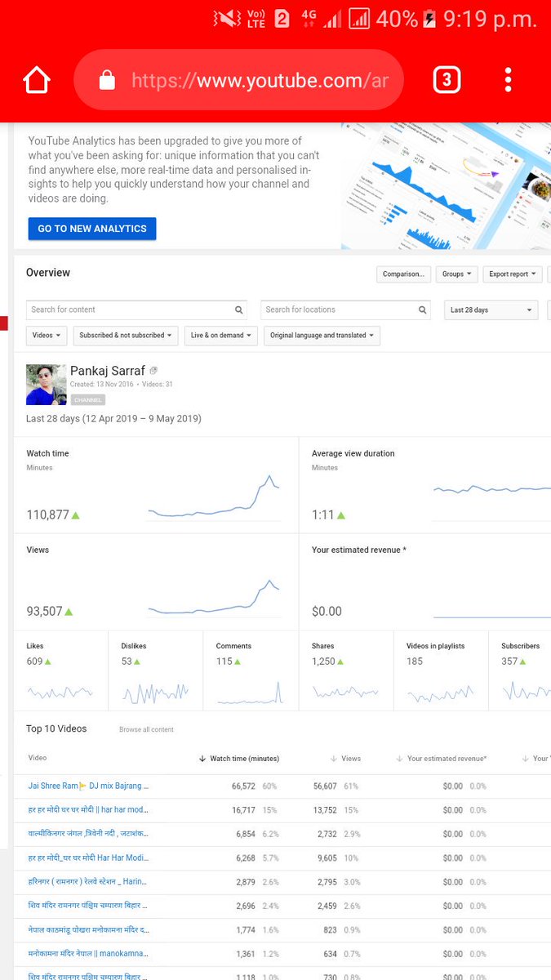The height and width of the screenshot is (980, 551).
Task: Expand Subscribed & not subscribed filter
Action: pos(126,336)
